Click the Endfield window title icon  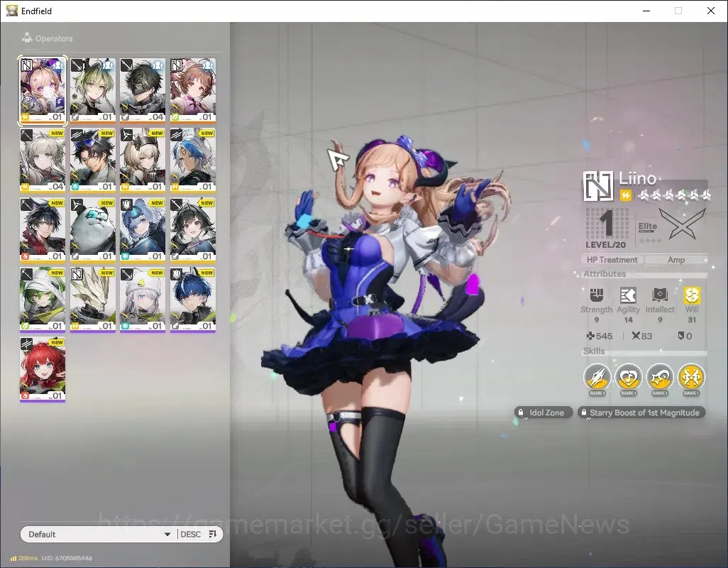[11, 11]
